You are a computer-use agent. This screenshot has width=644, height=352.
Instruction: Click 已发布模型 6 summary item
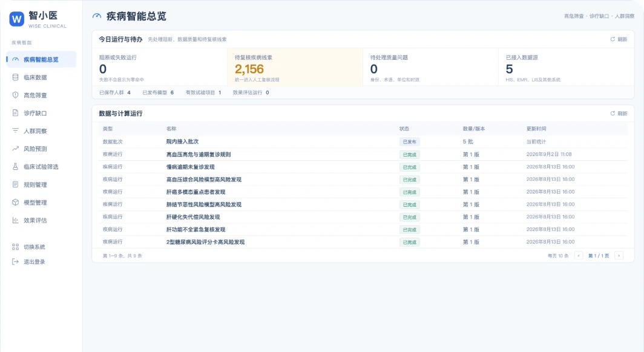click(158, 93)
